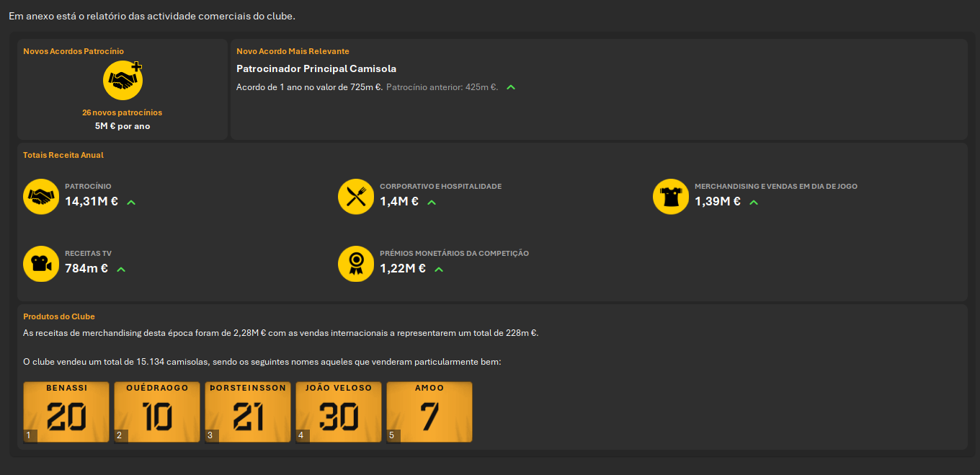This screenshot has width=980, height=475.
Task: Click 'Novo Acordo Mais Relevante' section title
Action: [293, 51]
